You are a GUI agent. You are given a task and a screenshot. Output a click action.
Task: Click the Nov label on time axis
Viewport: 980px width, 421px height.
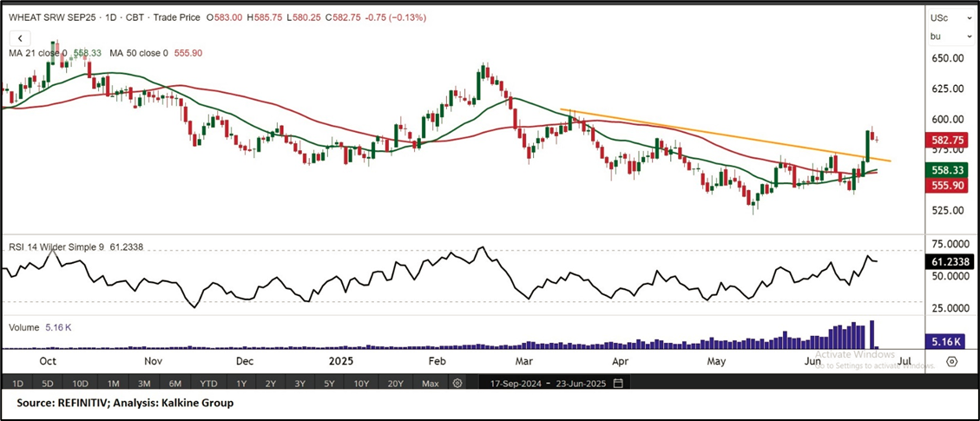click(x=153, y=362)
